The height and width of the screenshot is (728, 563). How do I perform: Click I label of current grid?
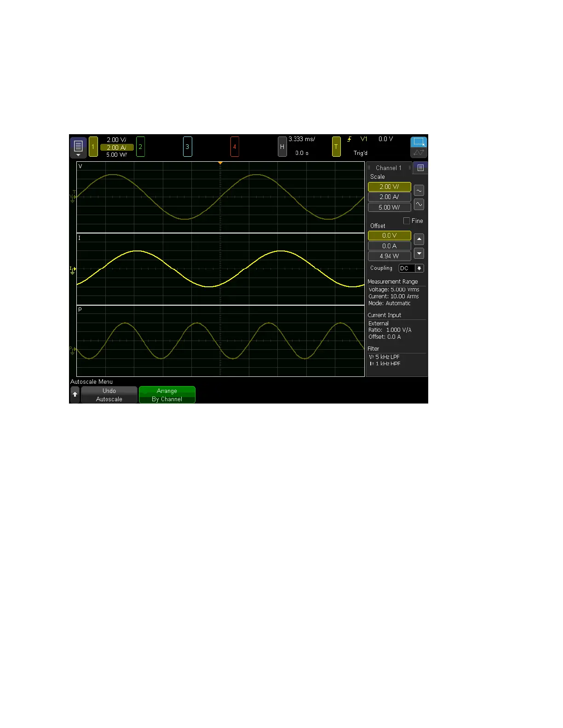click(79, 238)
